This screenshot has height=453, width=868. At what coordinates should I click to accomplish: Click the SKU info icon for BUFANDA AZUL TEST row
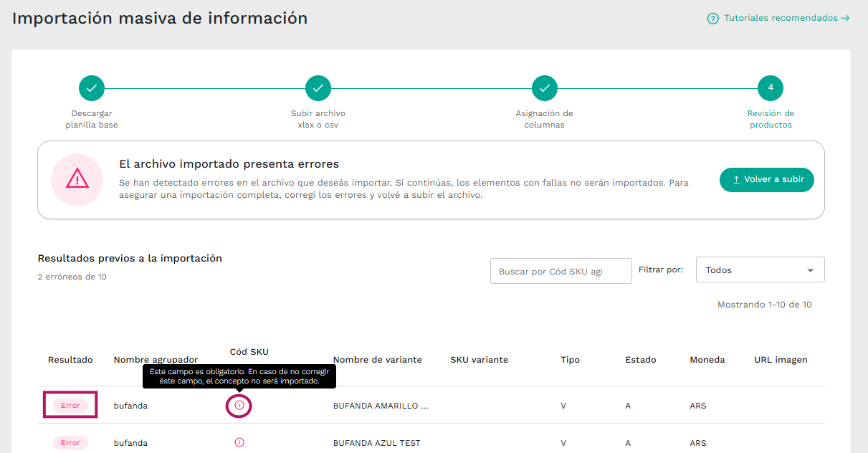(239, 442)
